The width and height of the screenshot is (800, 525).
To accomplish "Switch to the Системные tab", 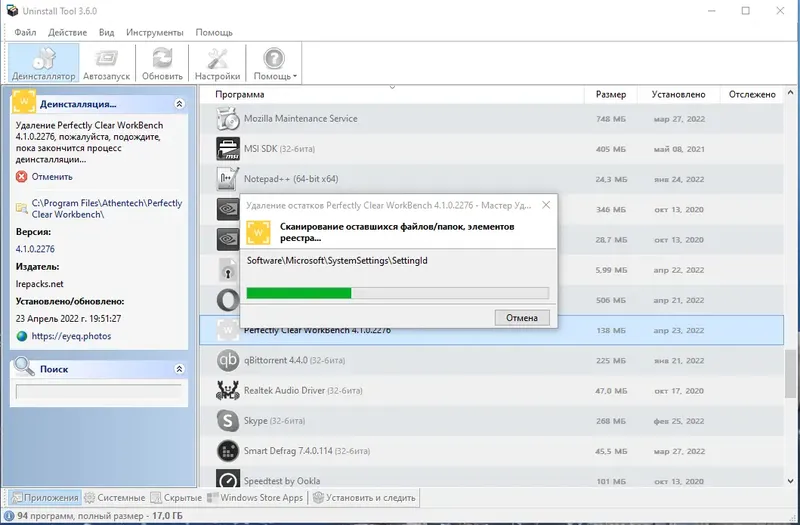I will [x=115, y=497].
